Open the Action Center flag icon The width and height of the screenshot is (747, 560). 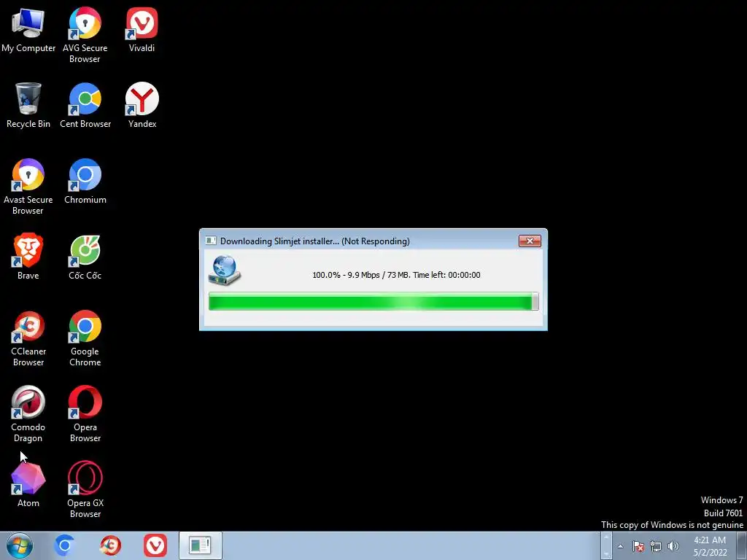click(638, 546)
